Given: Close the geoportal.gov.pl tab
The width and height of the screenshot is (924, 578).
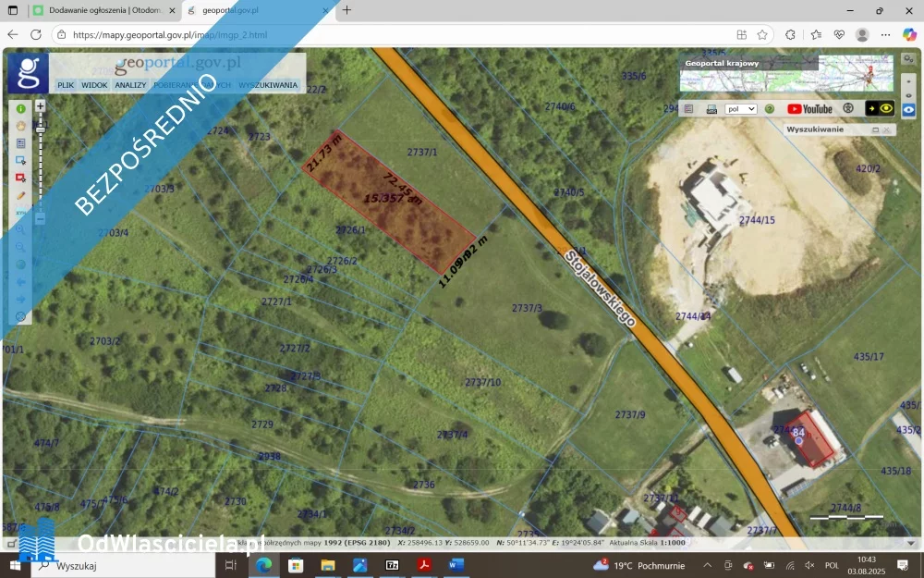Looking at the screenshot, I should [326, 10].
